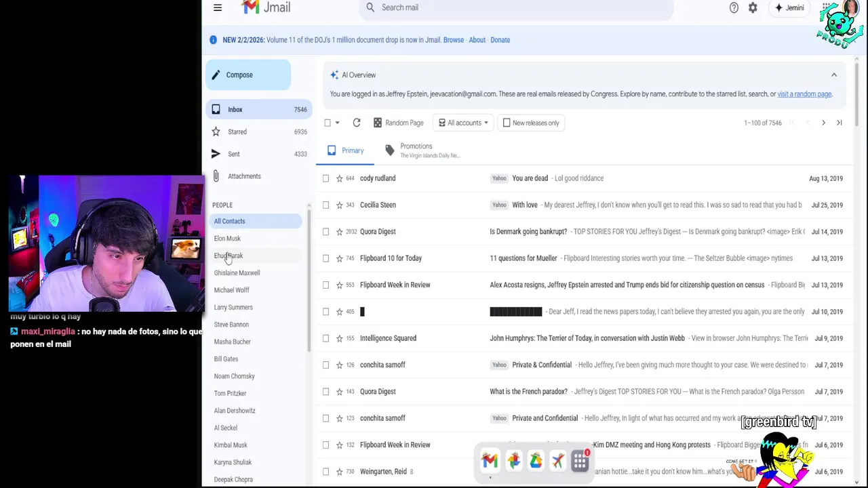The height and width of the screenshot is (488, 868).
Task: Check the Flipboard 10 for Today email
Action: (326, 258)
